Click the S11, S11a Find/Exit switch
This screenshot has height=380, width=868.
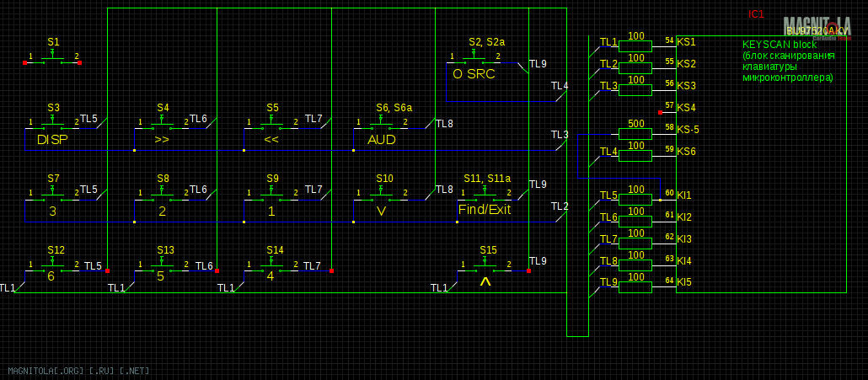click(484, 197)
